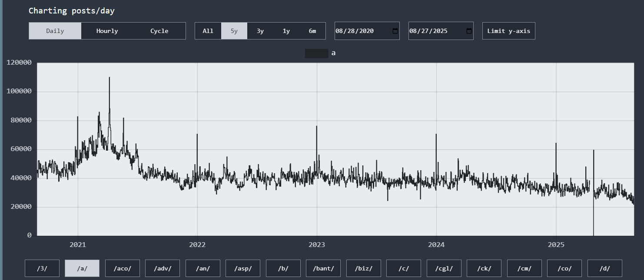Click the start date field 08/28/2020

point(367,31)
